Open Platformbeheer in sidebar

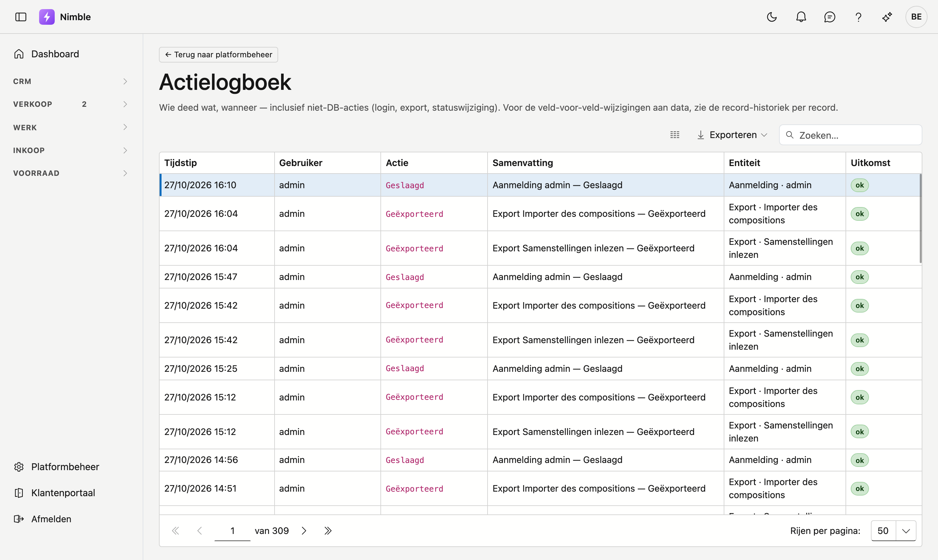pyautogui.click(x=71, y=467)
